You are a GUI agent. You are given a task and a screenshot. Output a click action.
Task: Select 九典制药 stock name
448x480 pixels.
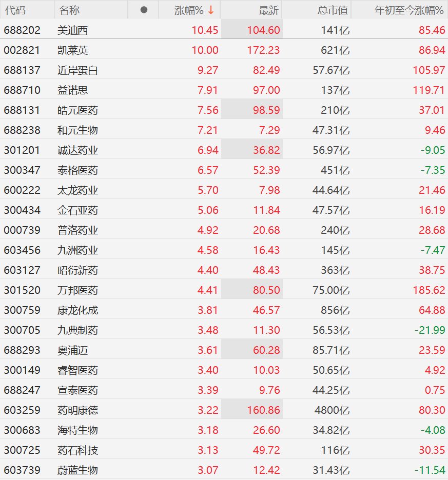(77, 330)
